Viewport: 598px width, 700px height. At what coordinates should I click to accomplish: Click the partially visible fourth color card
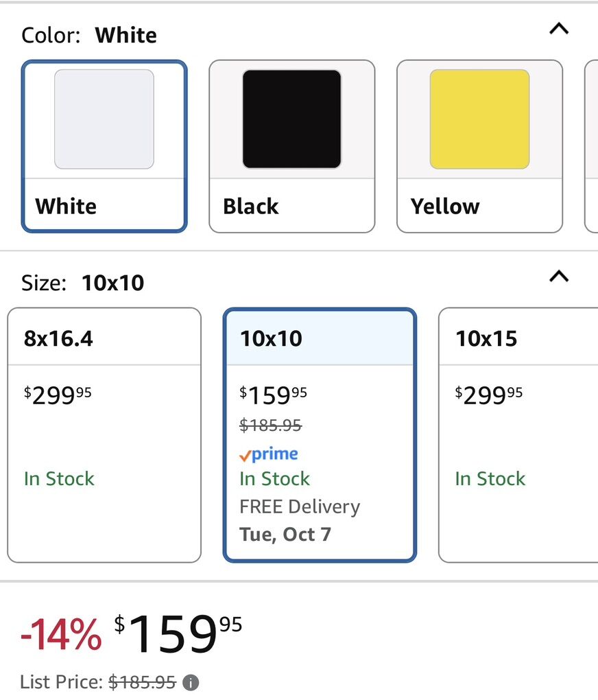[x=591, y=145]
